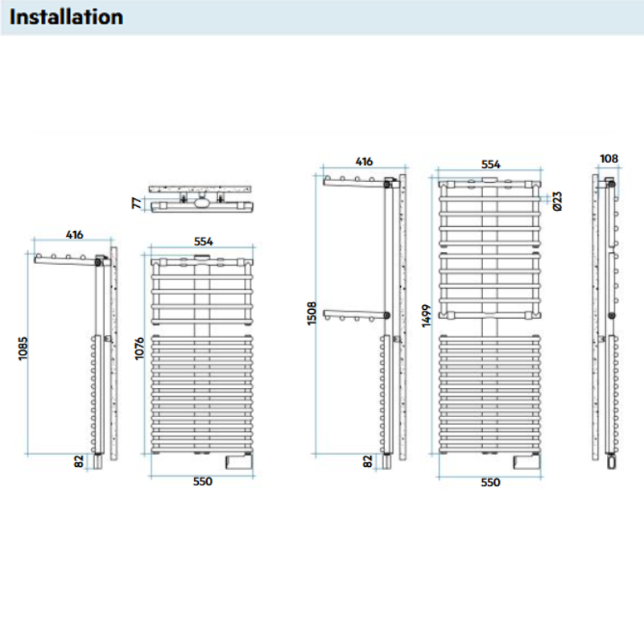
Task: Select the top-view drawing of the radiator
Action: point(202,198)
